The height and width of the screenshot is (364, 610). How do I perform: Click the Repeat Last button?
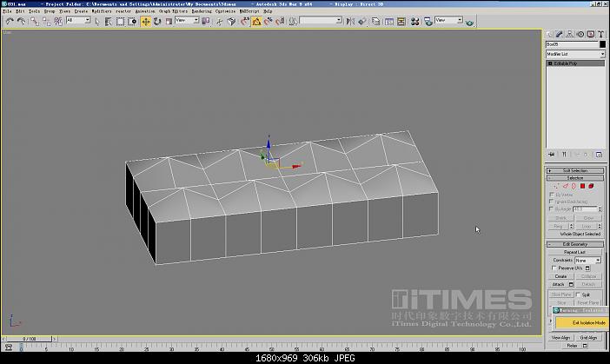coord(574,252)
